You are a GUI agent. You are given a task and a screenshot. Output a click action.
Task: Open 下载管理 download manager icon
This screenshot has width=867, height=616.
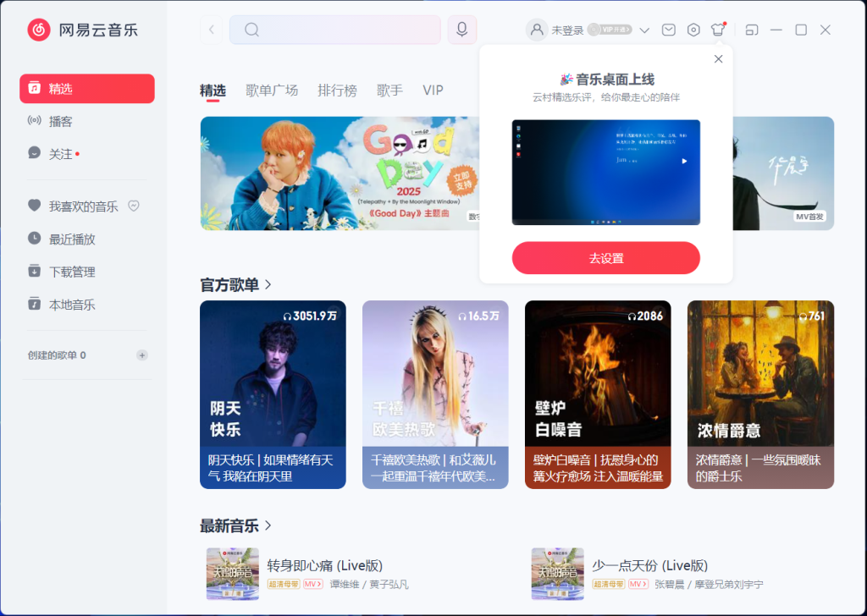pyautogui.click(x=34, y=271)
